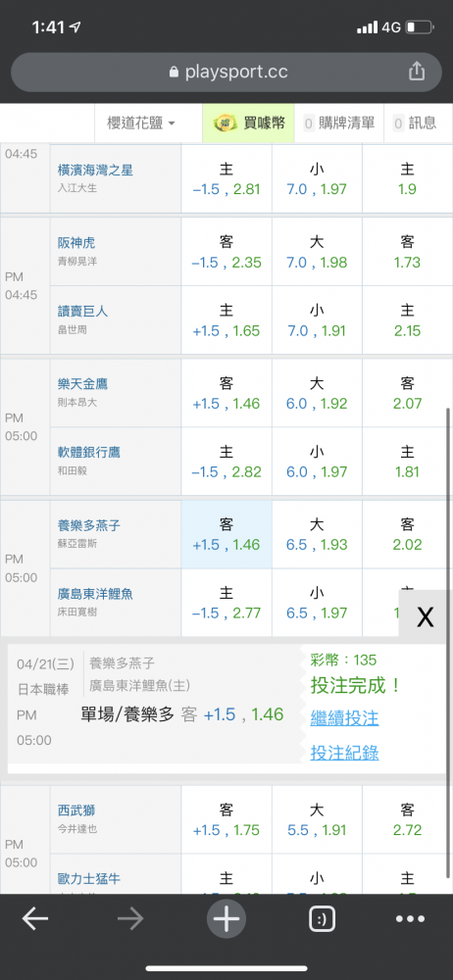Go forward with the right arrow
This screenshot has height=980, width=453.
point(130,919)
